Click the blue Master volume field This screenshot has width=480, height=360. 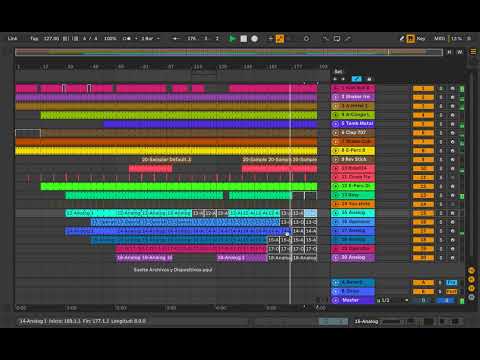446,300
